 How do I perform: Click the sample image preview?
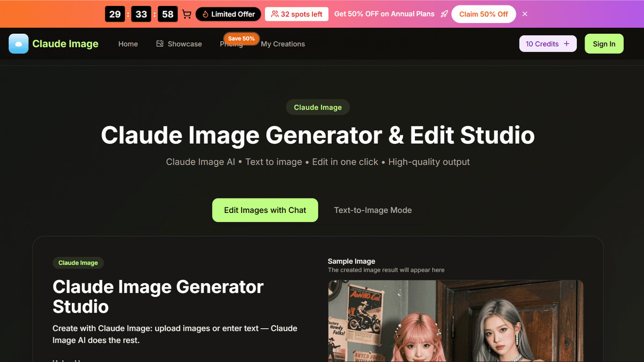pos(456,321)
